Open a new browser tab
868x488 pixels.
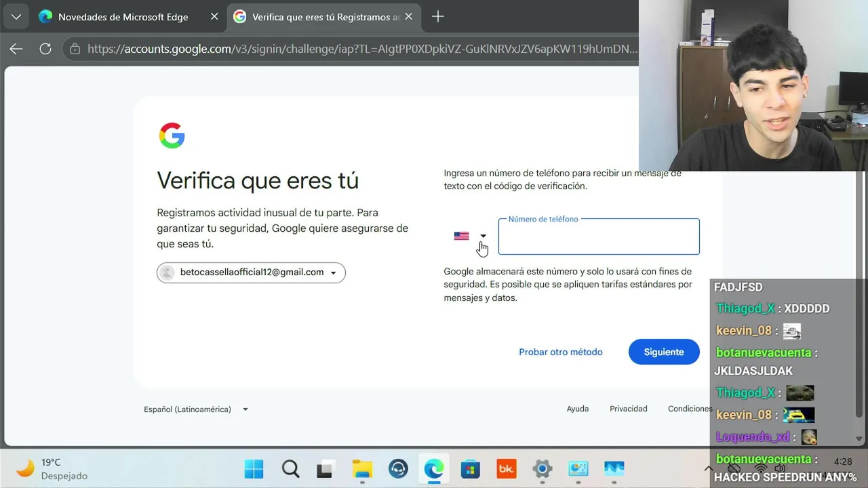click(438, 17)
